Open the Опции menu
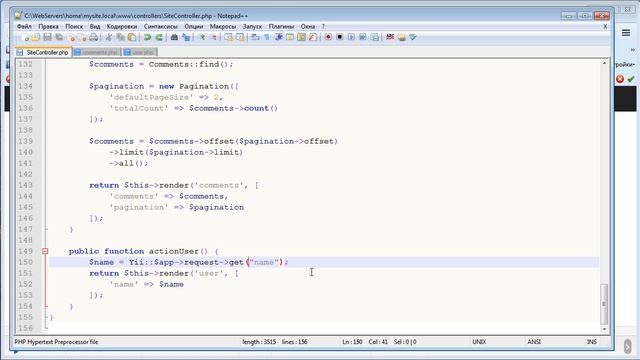The image size is (640, 360). (193, 27)
